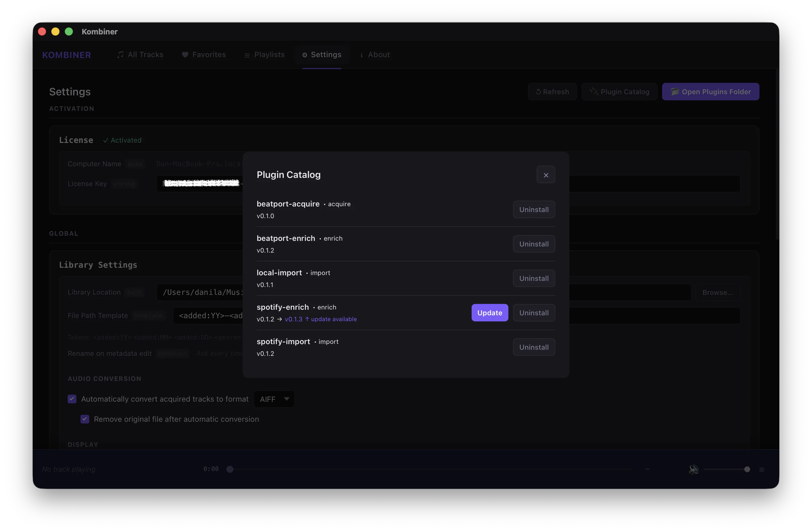Image resolution: width=812 pixels, height=532 pixels.
Task: Click the playback progress slider handle
Action: click(x=230, y=469)
